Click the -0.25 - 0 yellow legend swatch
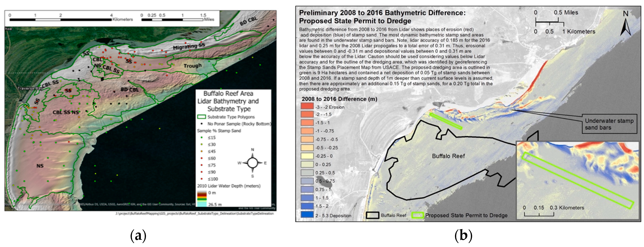Viewport: 644px width, 247px height. (x=307, y=156)
